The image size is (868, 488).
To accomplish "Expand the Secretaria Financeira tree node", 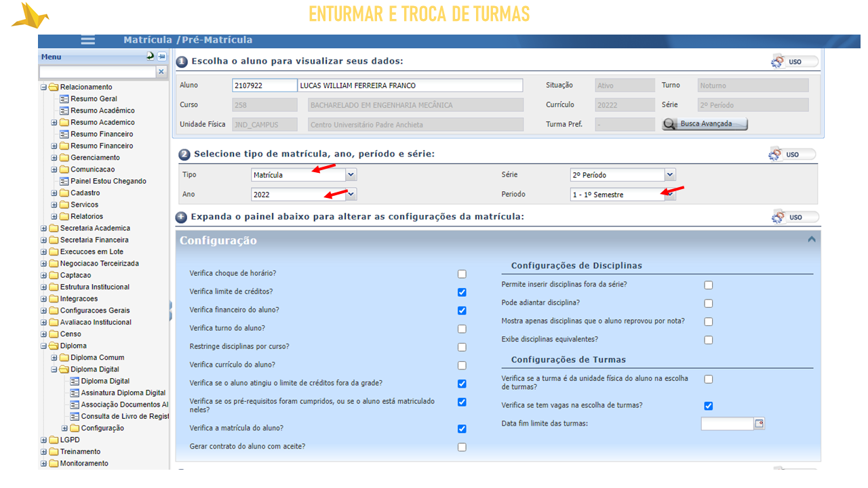I will 44,240.
